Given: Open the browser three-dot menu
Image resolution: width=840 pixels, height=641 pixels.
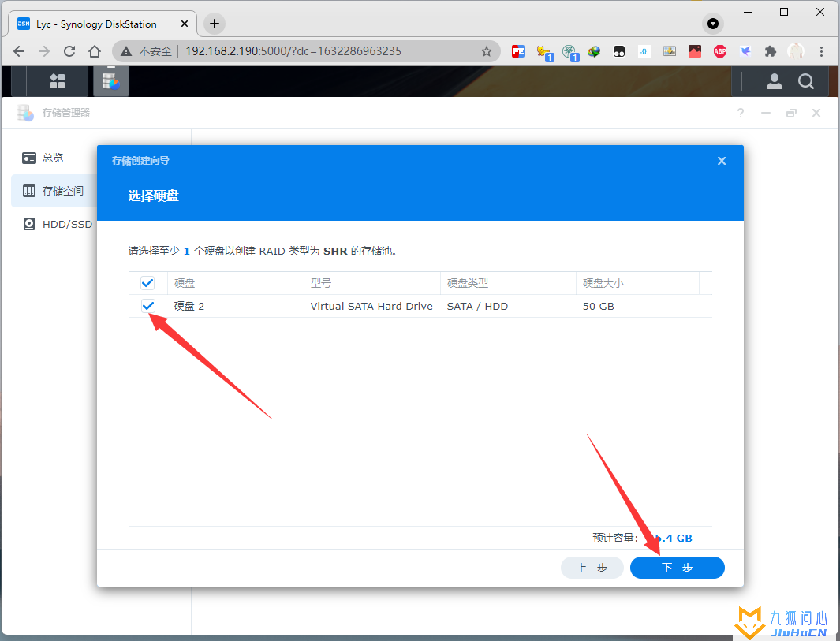Looking at the screenshot, I should [821, 51].
